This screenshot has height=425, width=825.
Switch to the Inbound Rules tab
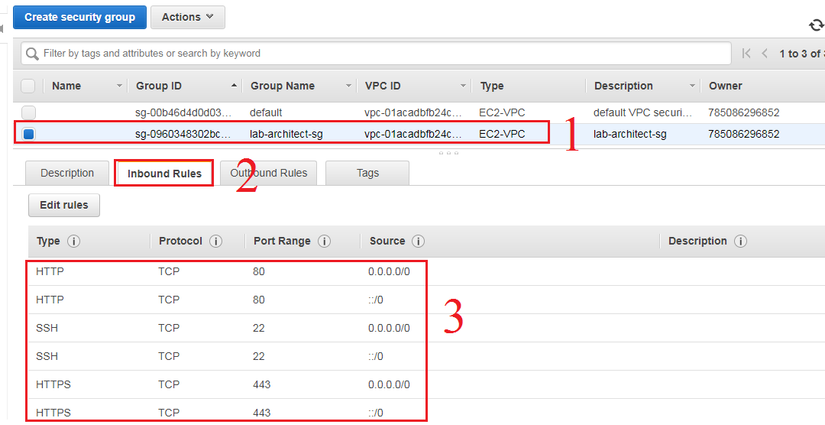click(164, 174)
